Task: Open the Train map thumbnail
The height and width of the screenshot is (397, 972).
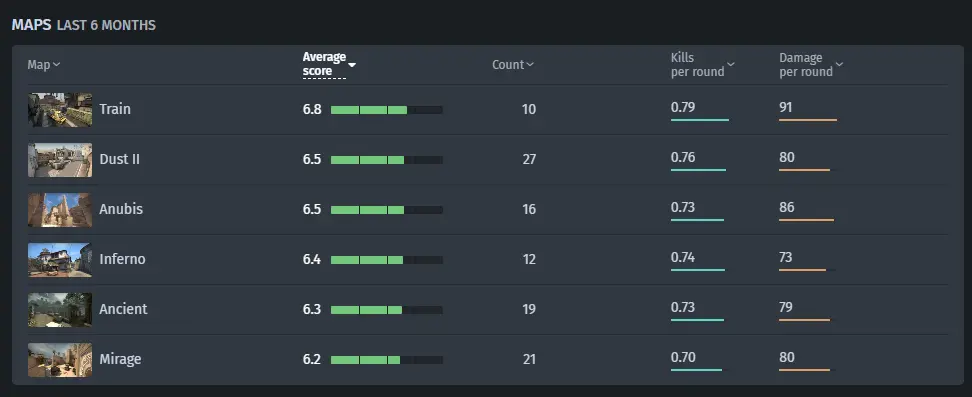Action: click(60, 110)
